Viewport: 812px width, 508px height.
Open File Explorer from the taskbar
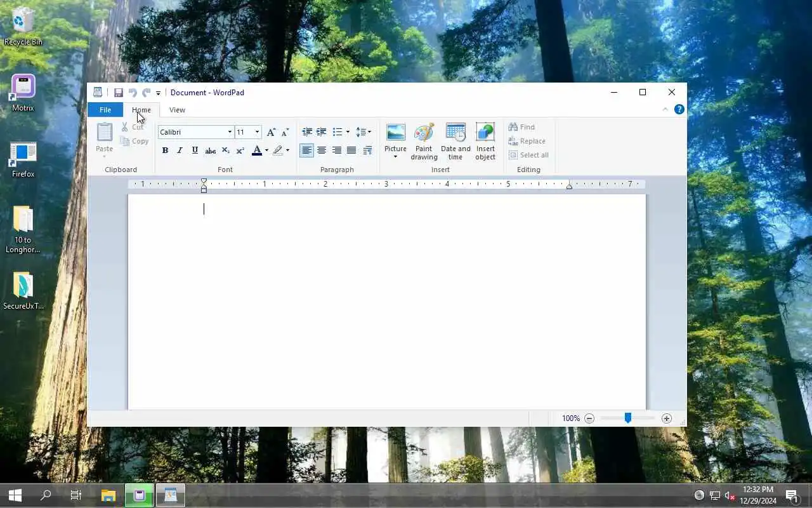[x=108, y=495]
